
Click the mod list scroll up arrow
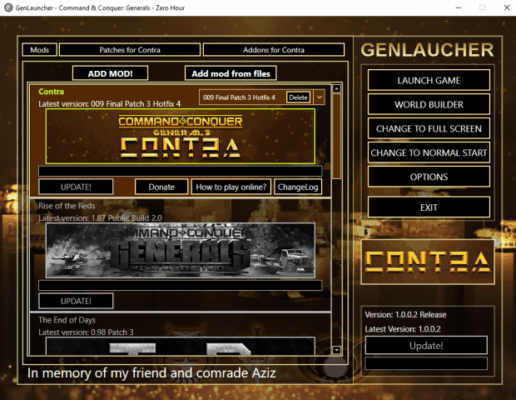337,89
